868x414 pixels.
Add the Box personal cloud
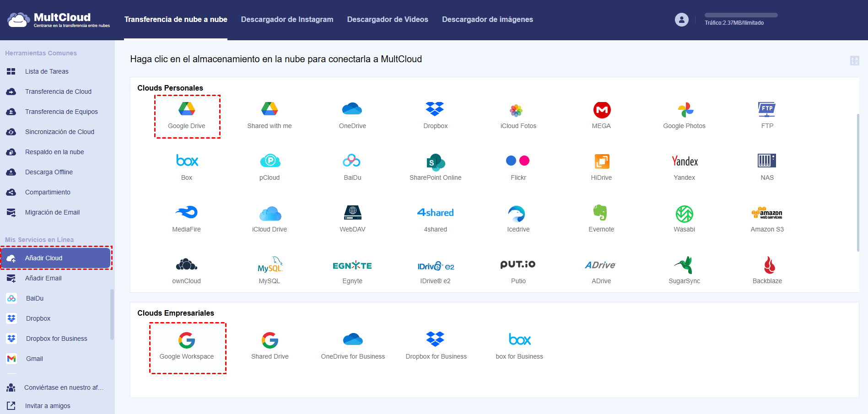tap(187, 167)
